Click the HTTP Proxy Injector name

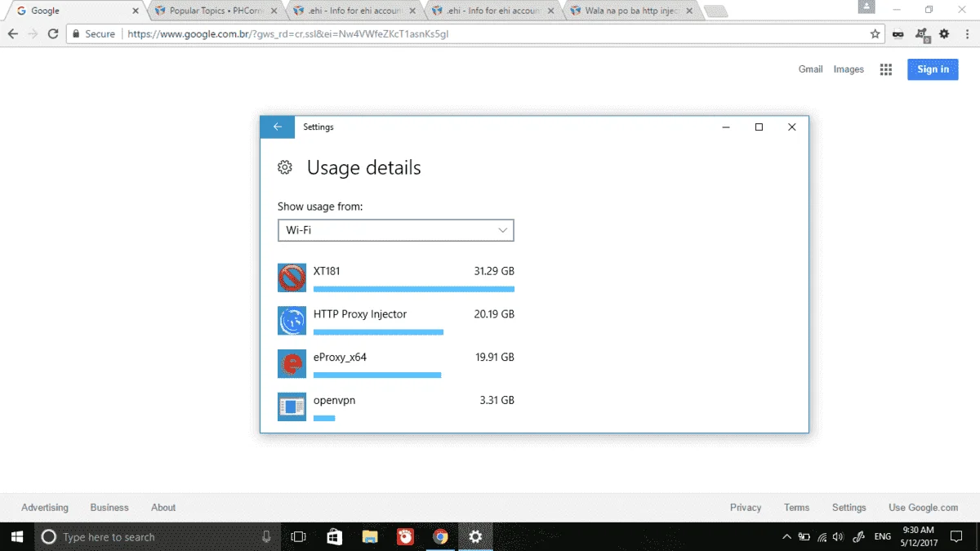[360, 314]
